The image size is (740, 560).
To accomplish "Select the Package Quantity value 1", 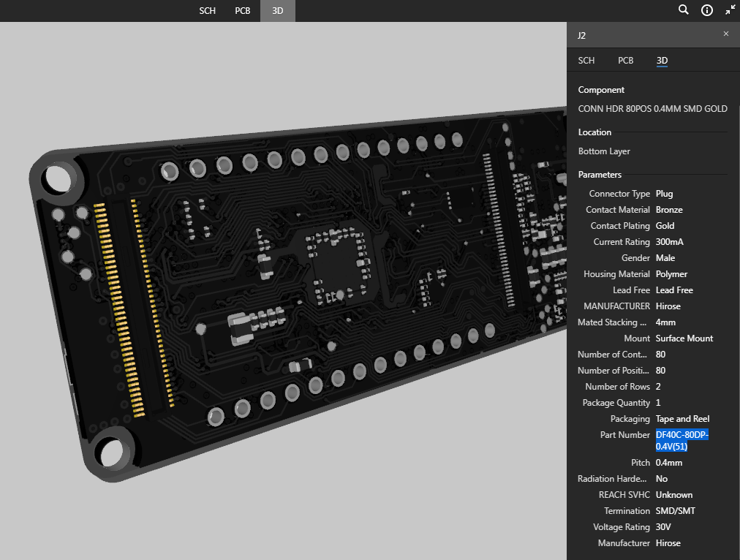I will (x=658, y=402).
